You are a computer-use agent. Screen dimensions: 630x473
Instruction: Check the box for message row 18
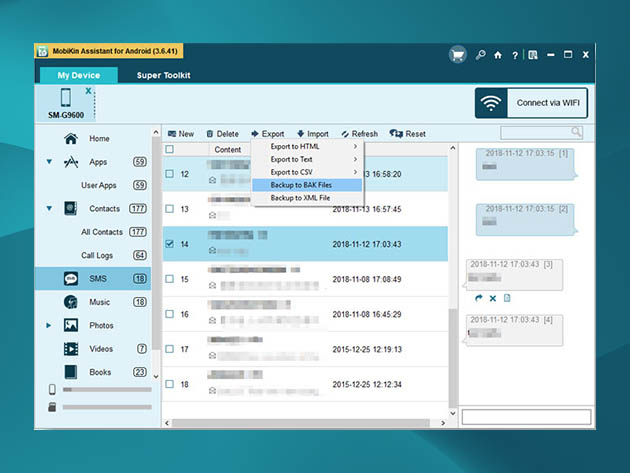pos(170,384)
